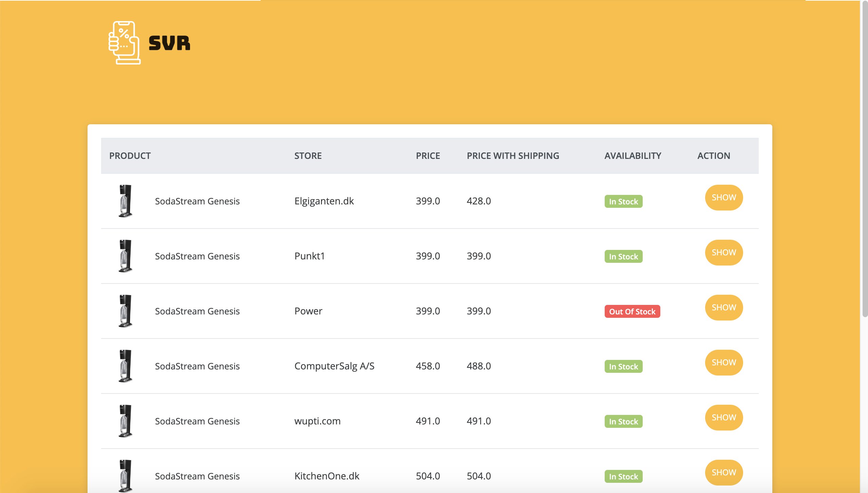
Task: Click the SVR phone discount logo icon
Action: coord(124,43)
